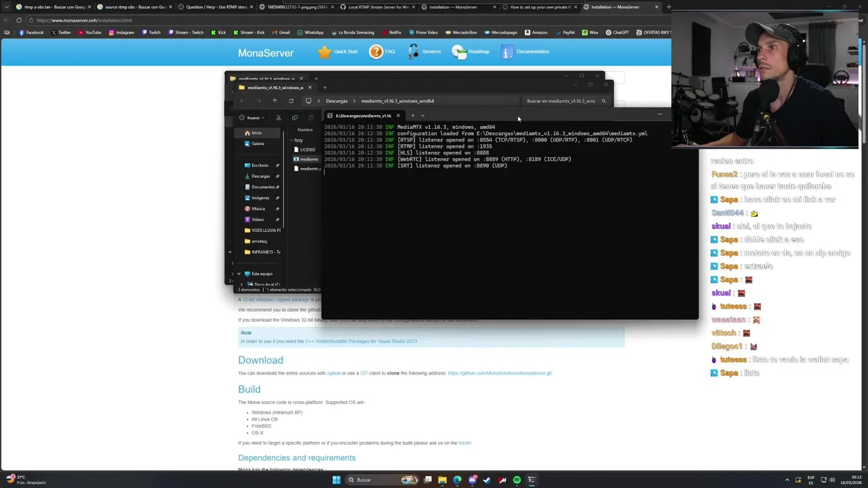868x488 pixels.
Task: Open the FAQ page icon
Action: (376, 52)
